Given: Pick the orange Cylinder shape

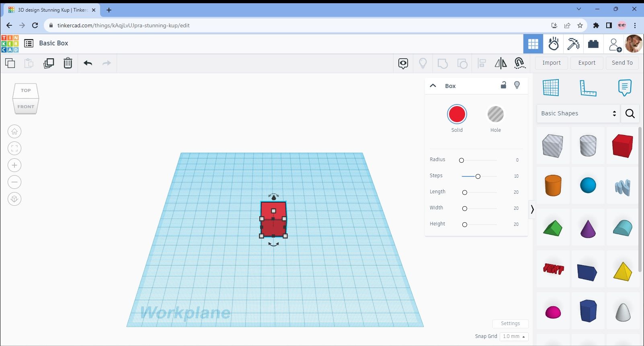Looking at the screenshot, I should [553, 186].
